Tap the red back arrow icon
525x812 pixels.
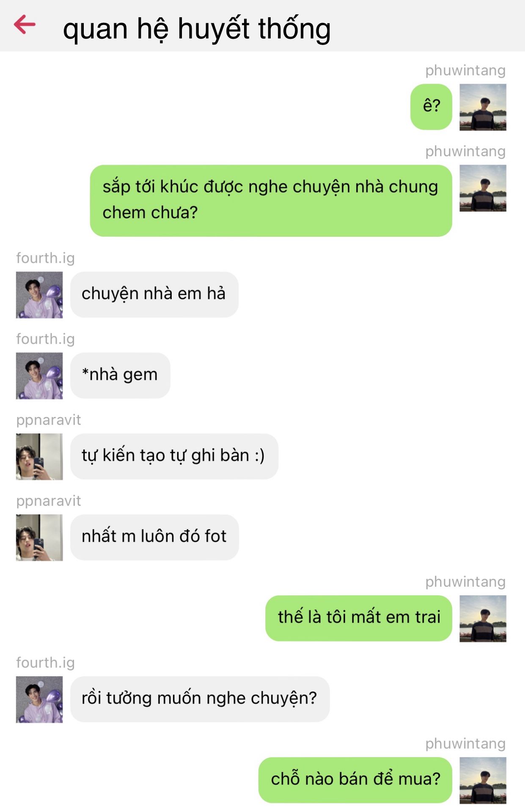[x=25, y=25]
